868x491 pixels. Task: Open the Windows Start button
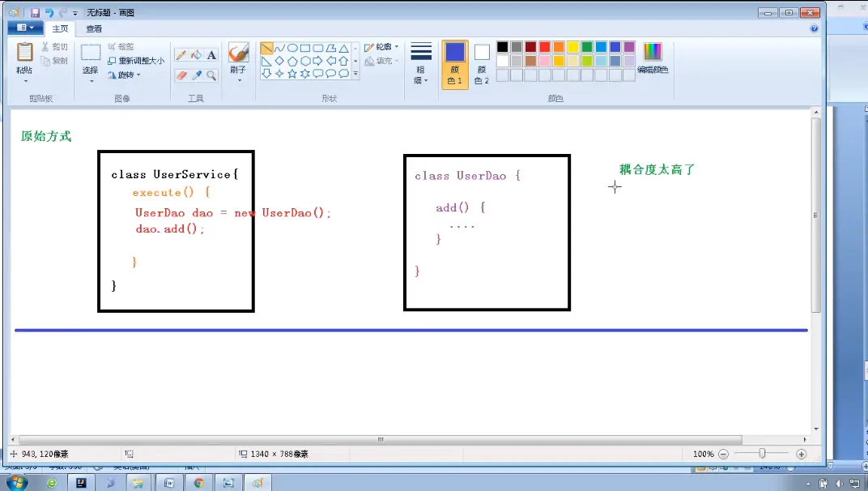(16, 483)
